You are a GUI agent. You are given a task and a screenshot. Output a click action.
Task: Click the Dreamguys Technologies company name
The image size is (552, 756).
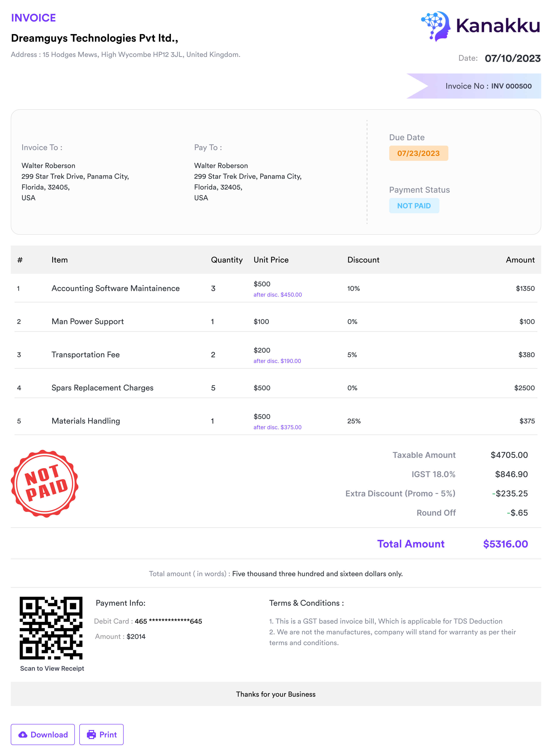[95, 38]
